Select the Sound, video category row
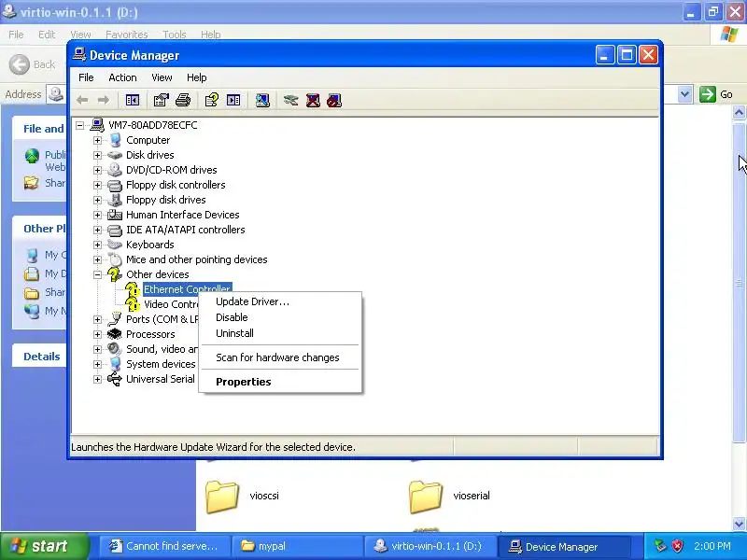Screen dimensions: 747x560 [162, 349]
